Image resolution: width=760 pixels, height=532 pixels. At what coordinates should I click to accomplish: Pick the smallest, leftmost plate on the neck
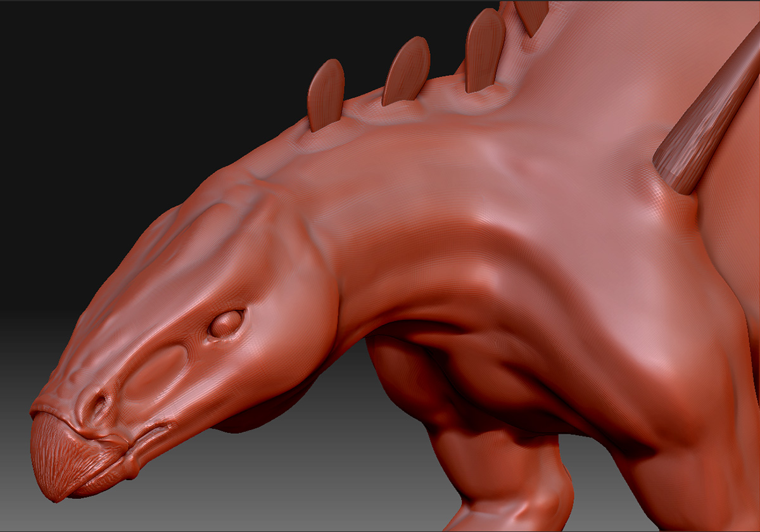[326, 95]
